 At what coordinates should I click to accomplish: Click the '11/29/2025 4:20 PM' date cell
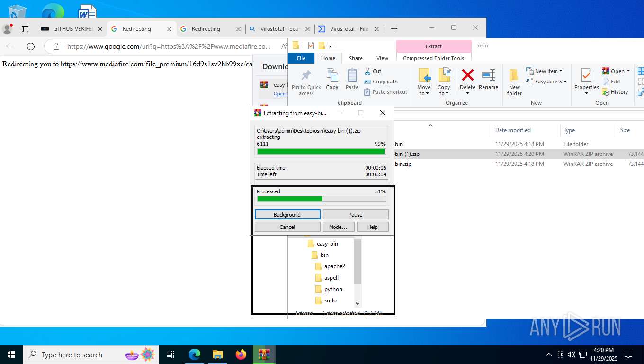(x=519, y=154)
